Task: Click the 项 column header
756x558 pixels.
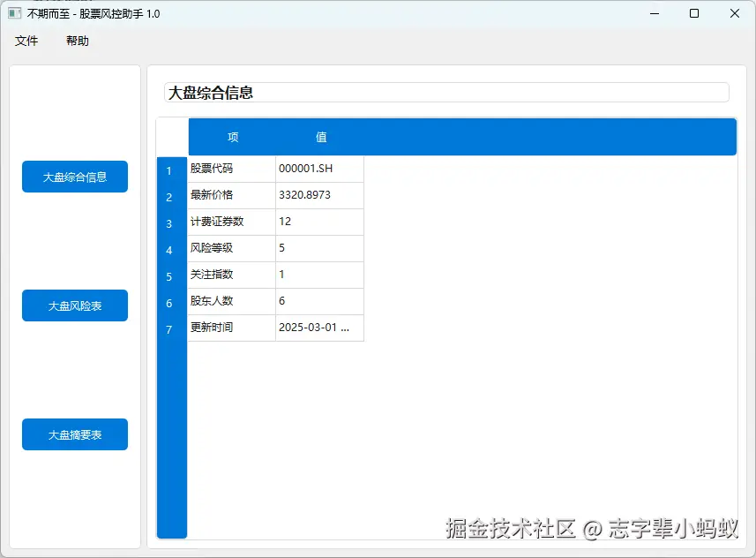Action: coord(232,137)
